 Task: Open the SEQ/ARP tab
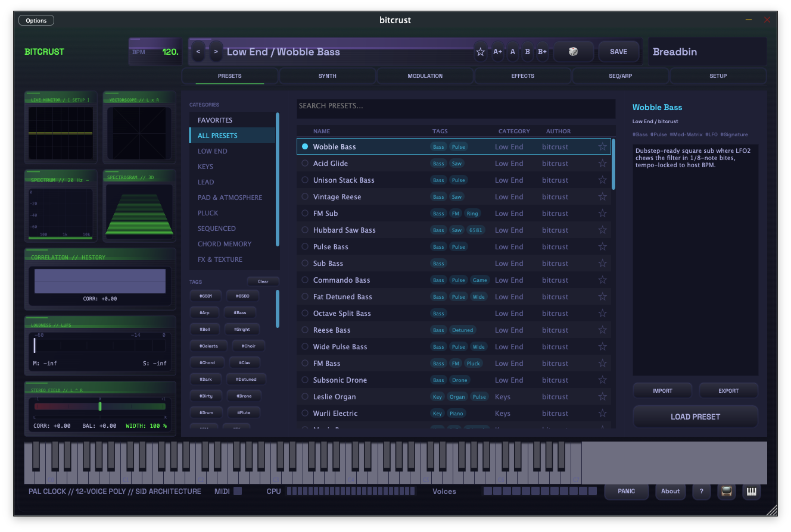coord(620,76)
